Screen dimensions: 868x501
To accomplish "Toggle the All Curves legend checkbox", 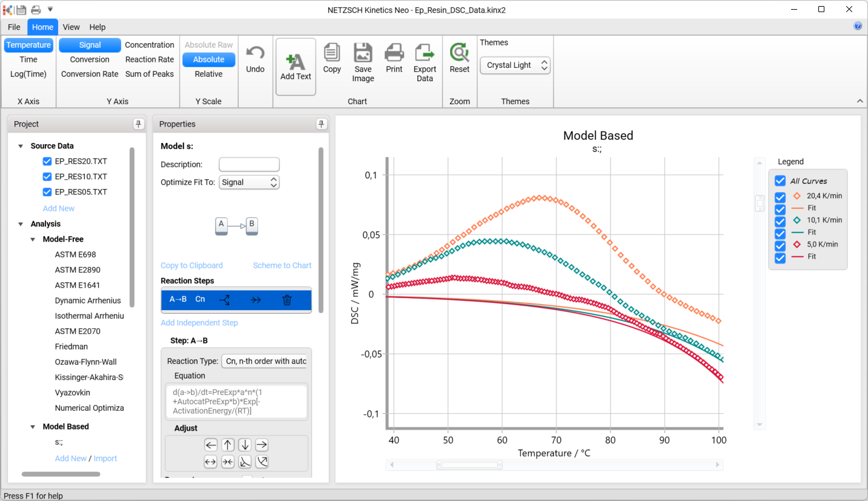I will 780,181.
